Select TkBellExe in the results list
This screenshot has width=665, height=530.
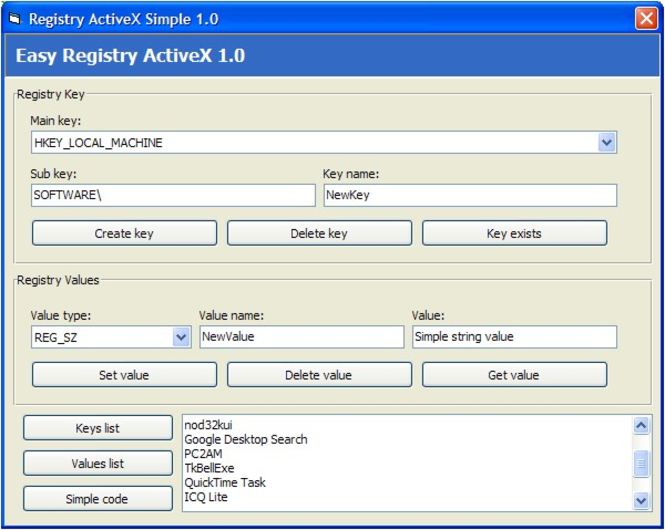click(x=209, y=468)
